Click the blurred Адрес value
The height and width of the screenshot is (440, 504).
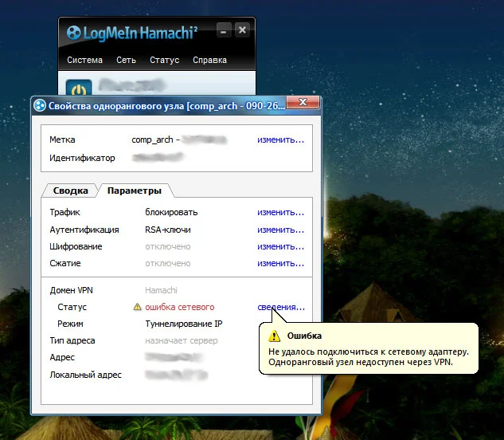point(174,357)
